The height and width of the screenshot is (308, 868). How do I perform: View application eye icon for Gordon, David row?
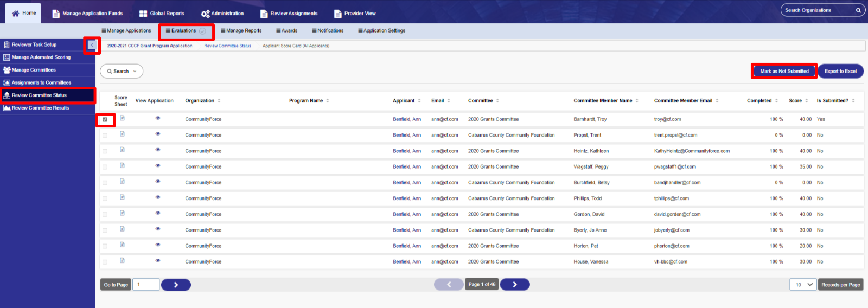pos(158,213)
